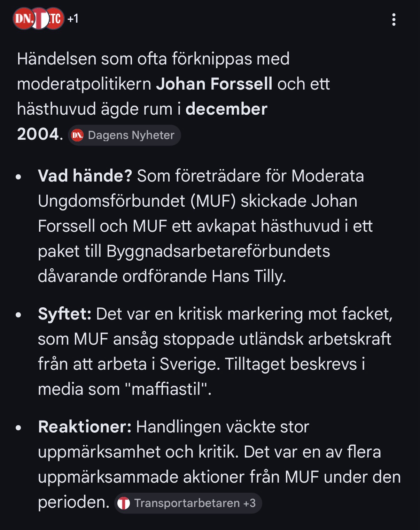Image resolution: width=420 pixels, height=530 pixels.
Task: Click the red logo inside the Transportarbetaren chip
Action: pos(124,503)
